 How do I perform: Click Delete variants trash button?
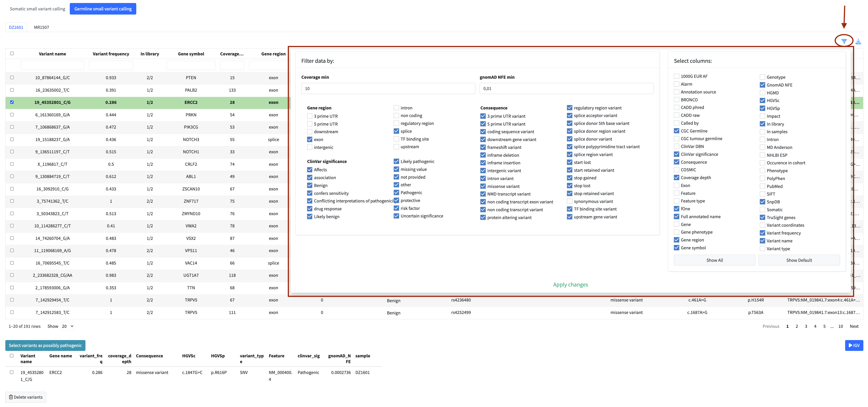pyautogui.click(x=26, y=397)
